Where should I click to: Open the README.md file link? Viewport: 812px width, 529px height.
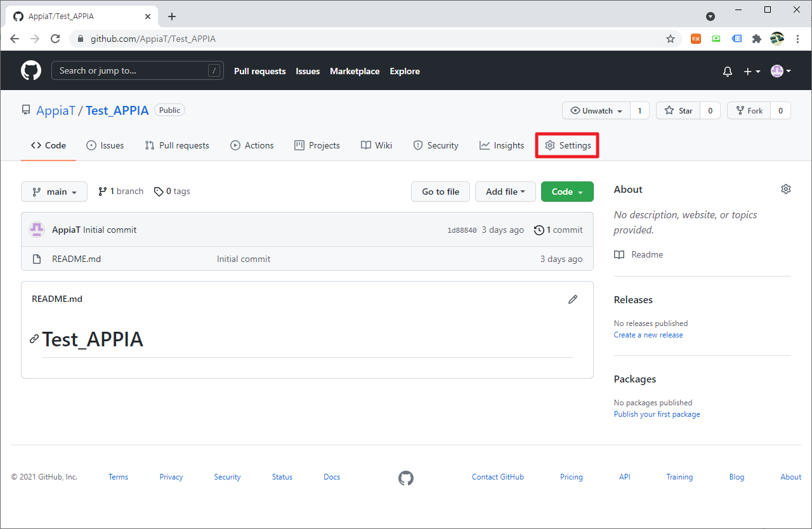click(76, 259)
